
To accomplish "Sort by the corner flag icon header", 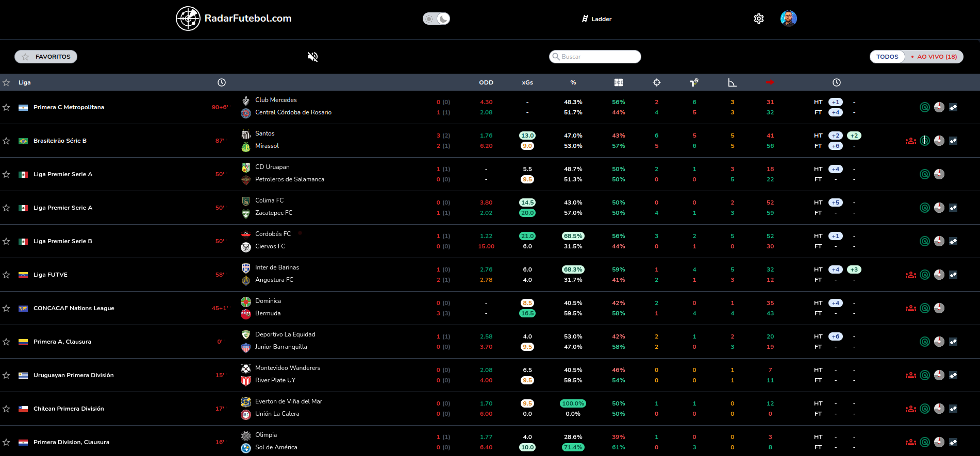I will 732,82.
